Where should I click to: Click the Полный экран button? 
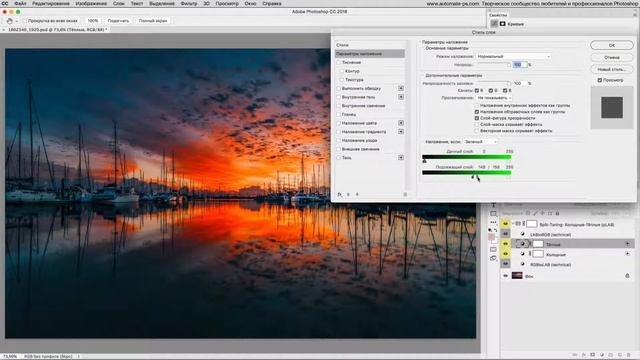click(153, 21)
